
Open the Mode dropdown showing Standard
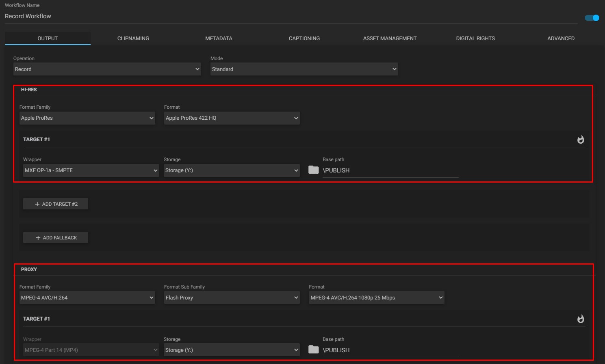[x=304, y=69]
